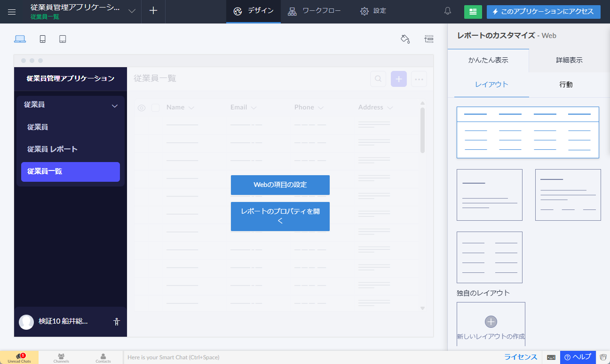The width and height of the screenshot is (610, 364).
Task: Toggle the eye visibility icon in table header
Action: click(142, 108)
